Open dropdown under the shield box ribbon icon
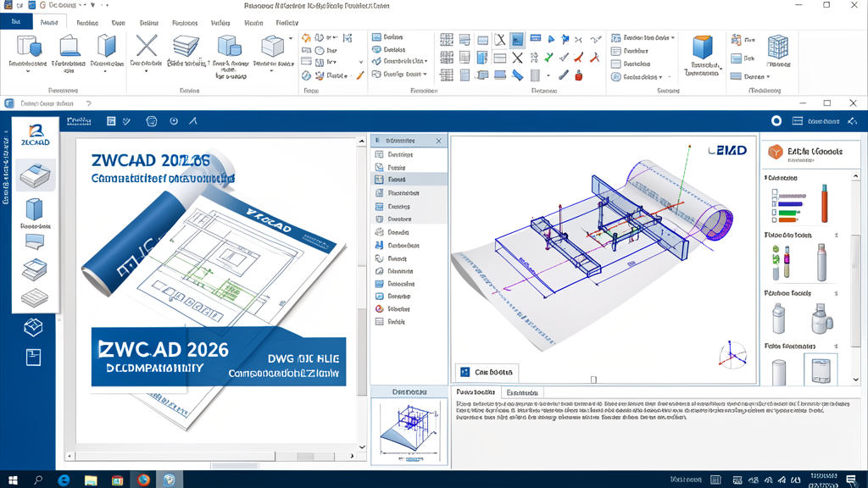The image size is (868, 488). coord(28,71)
